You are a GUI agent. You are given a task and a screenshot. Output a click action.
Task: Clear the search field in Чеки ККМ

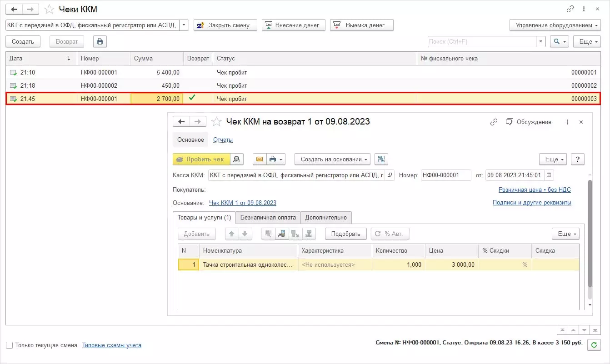coord(541,41)
